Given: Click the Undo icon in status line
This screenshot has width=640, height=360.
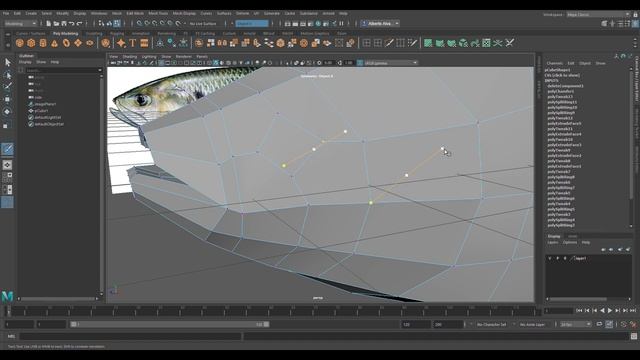Looking at the screenshot, I should click(72, 24).
